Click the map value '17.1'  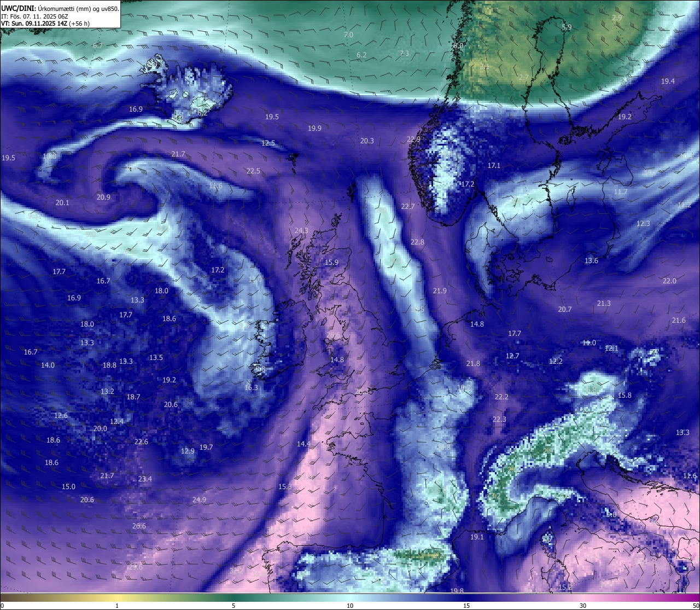(494, 165)
